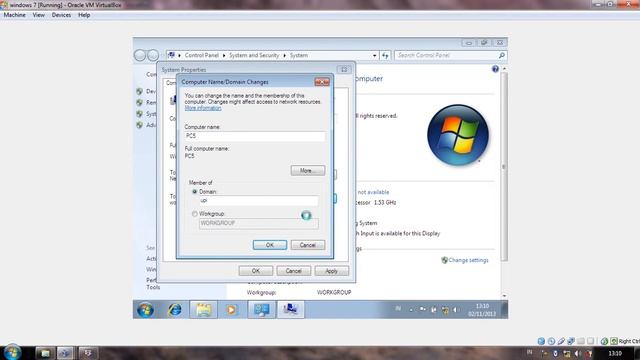Click the third host taskbar application button
640x360 pixels.
click(x=87, y=353)
